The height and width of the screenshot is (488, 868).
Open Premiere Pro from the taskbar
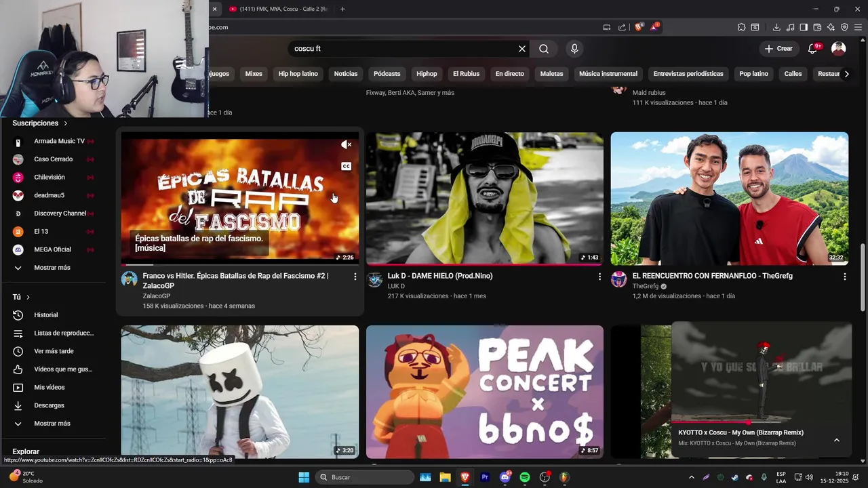click(485, 477)
